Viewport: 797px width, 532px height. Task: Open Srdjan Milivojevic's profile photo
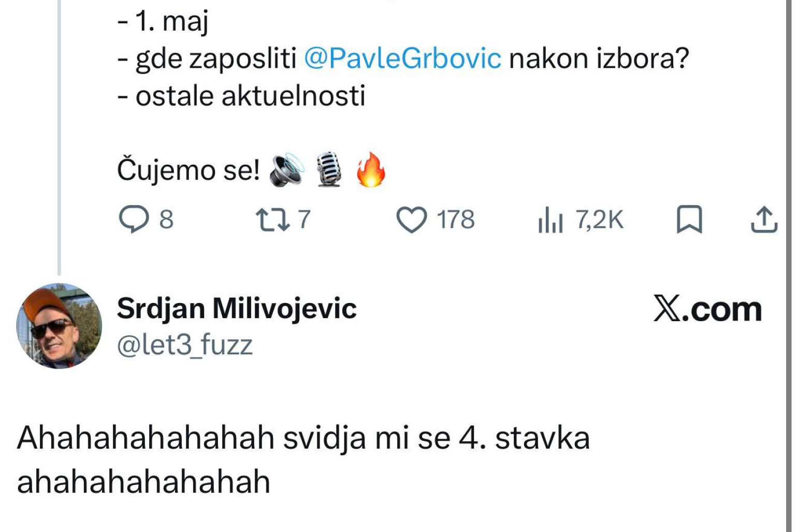[59, 326]
